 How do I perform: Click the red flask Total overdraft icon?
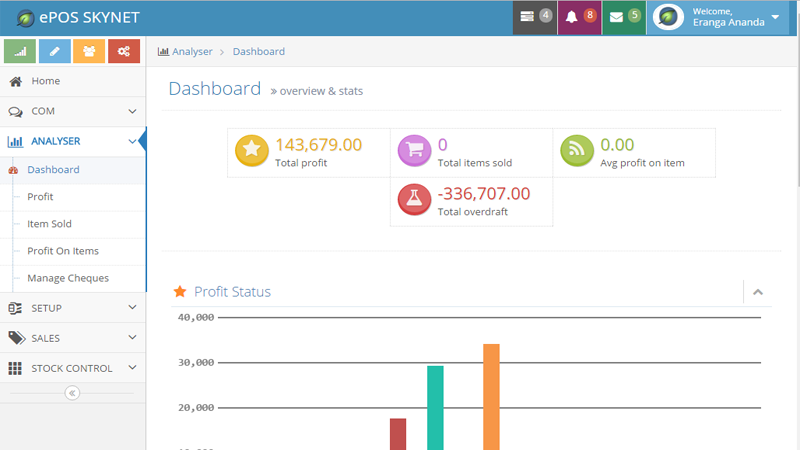click(415, 200)
